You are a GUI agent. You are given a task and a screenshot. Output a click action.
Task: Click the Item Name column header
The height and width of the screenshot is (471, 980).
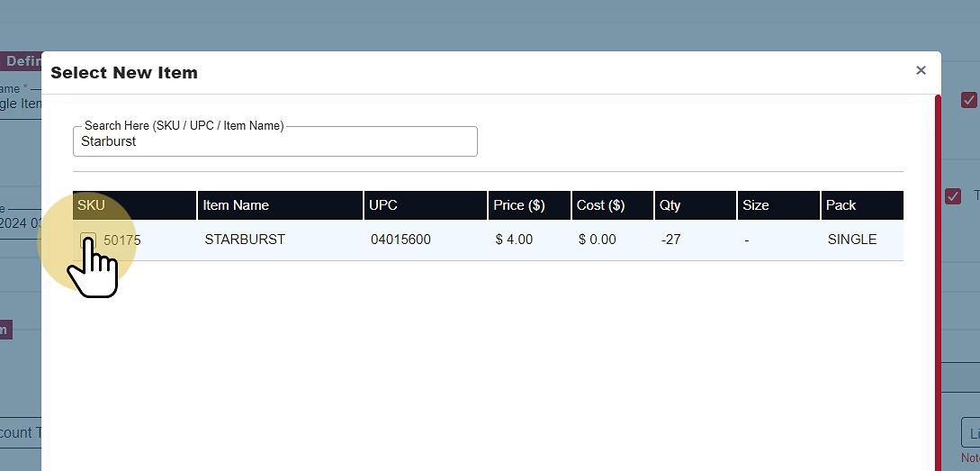(236, 205)
